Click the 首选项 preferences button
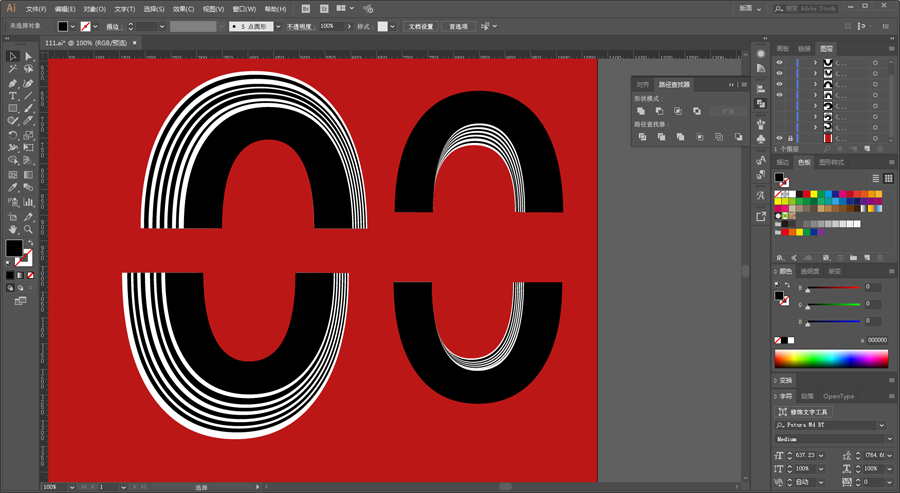This screenshot has height=493, width=900. point(458,26)
